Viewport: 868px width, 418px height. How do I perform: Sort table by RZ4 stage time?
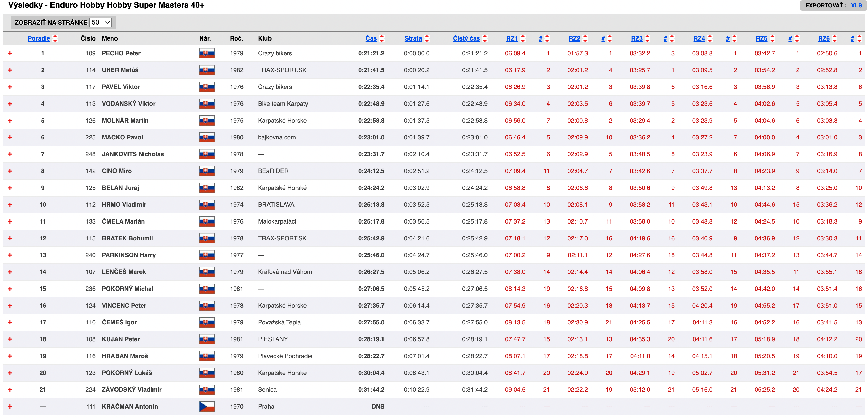click(699, 38)
